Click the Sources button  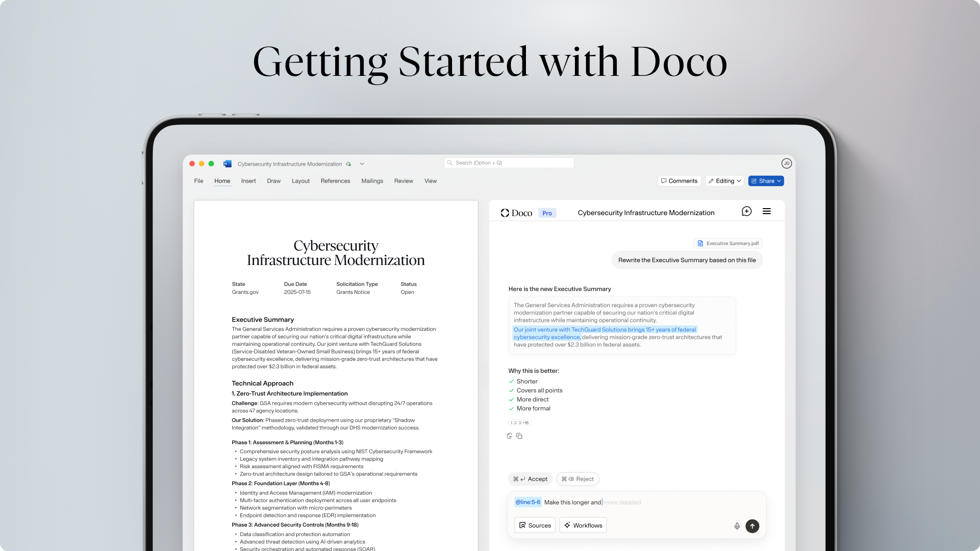click(535, 526)
